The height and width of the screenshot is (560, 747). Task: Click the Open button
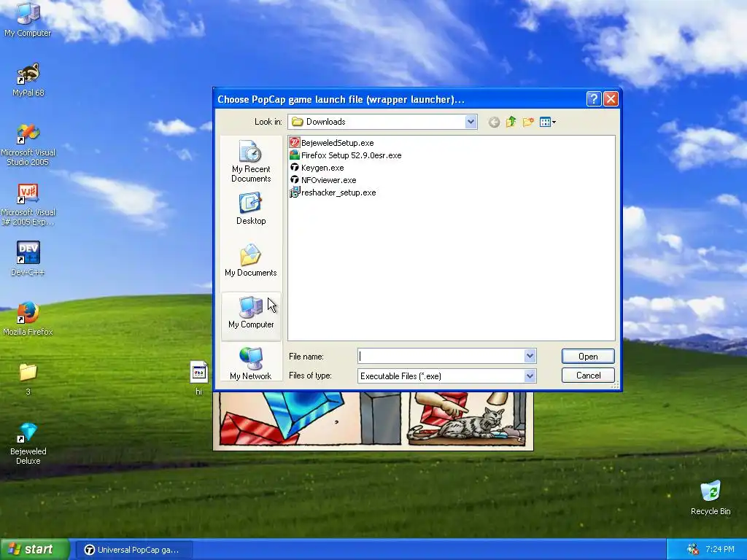588,356
